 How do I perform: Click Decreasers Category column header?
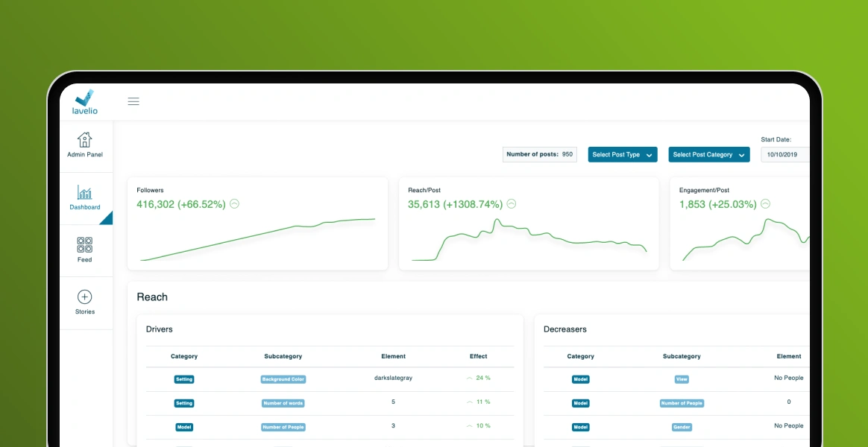tap(581, 356)
